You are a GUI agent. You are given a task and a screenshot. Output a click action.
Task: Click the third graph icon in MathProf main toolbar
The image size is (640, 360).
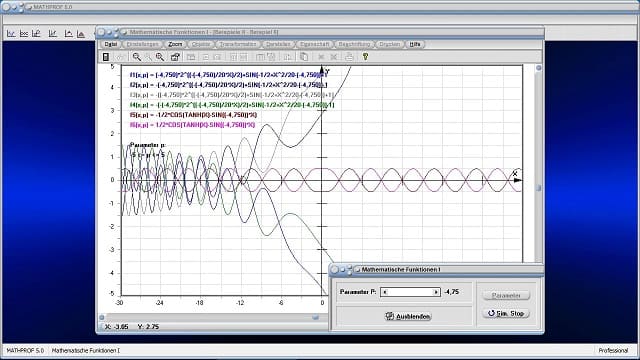(x=36, y=33)
